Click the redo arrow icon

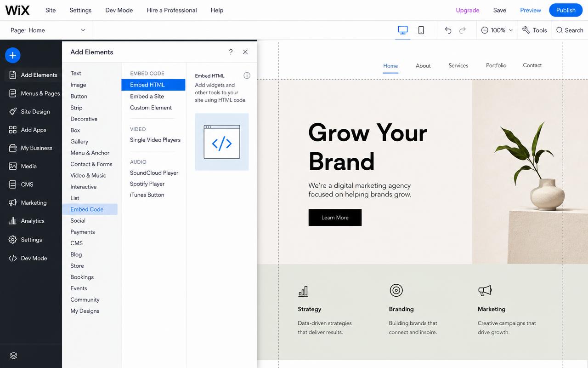463,30
